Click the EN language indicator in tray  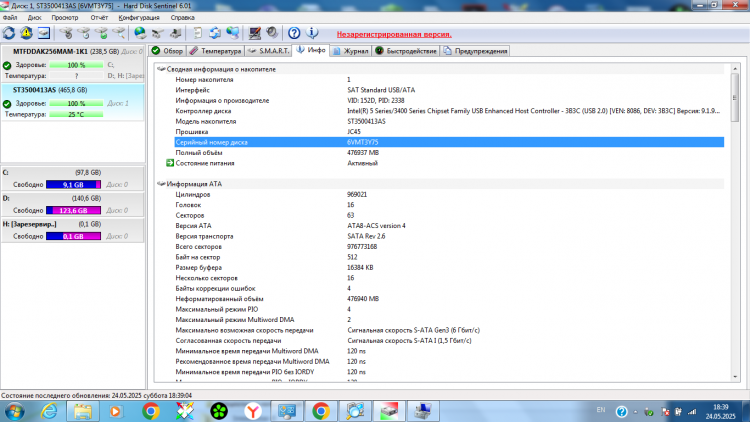click(601, 410)
